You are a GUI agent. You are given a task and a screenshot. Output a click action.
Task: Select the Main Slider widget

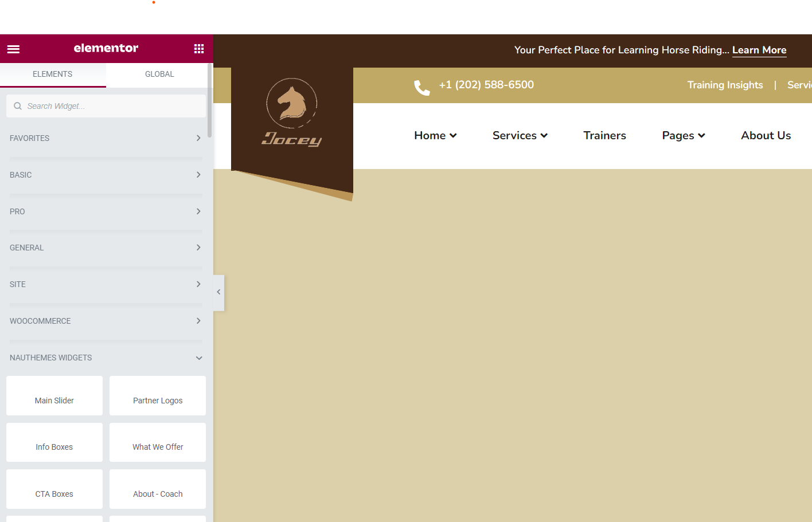point(54,396)
